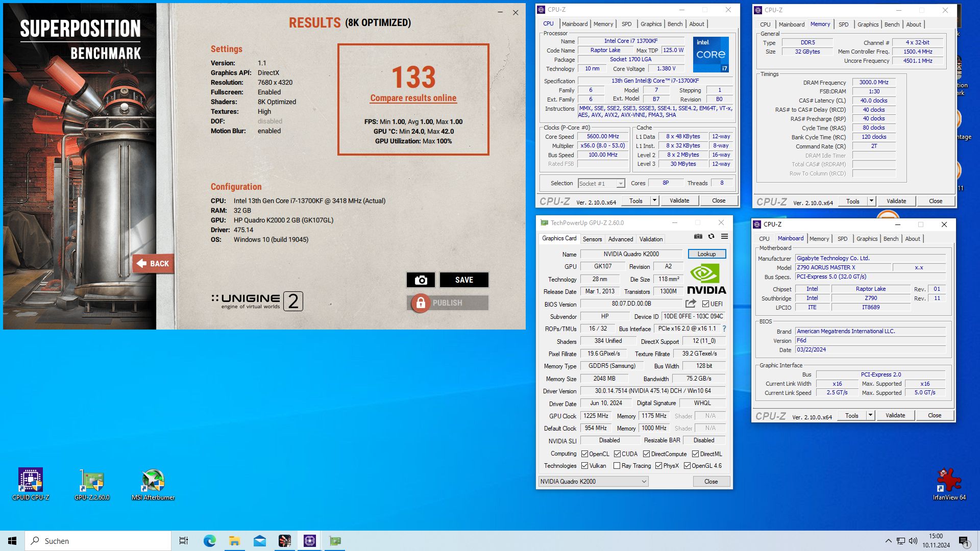
Task: Open the GPU-Z hamburger menu icon
Action: pyautogui.click(x=724, y=236)
